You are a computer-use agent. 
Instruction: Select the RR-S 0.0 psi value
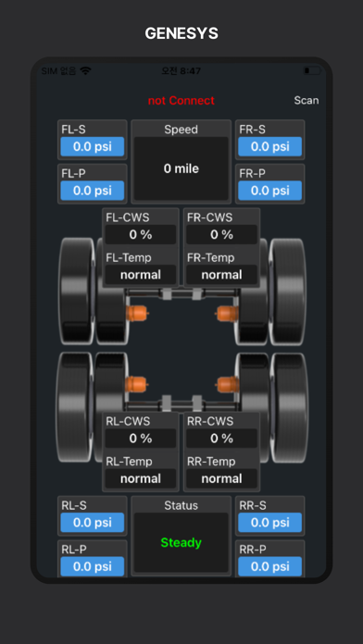tap(270, 523)
